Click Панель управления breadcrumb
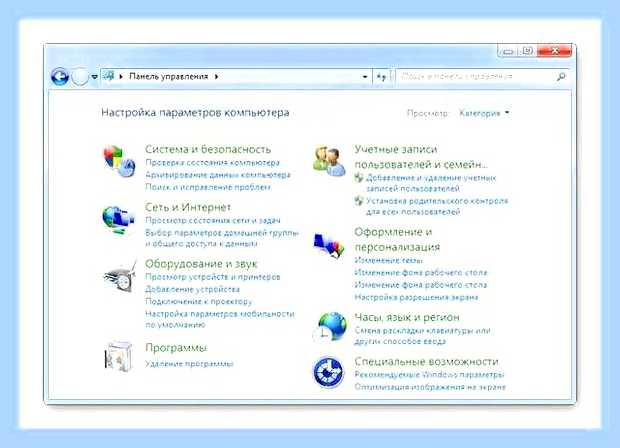Screen dimensions: 620x448 [168, 77]
